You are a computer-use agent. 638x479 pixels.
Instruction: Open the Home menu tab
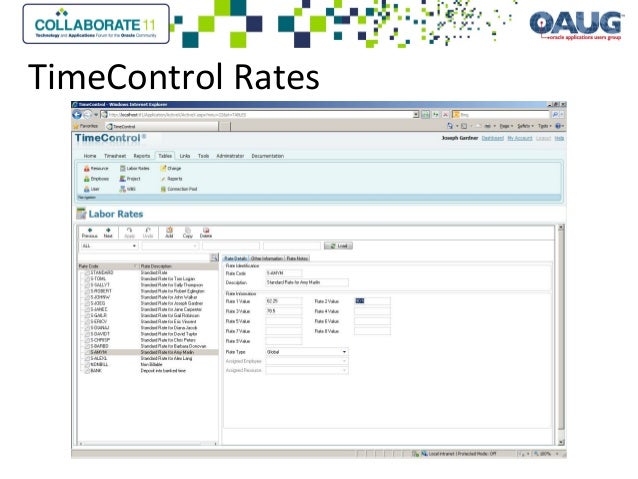90,156
